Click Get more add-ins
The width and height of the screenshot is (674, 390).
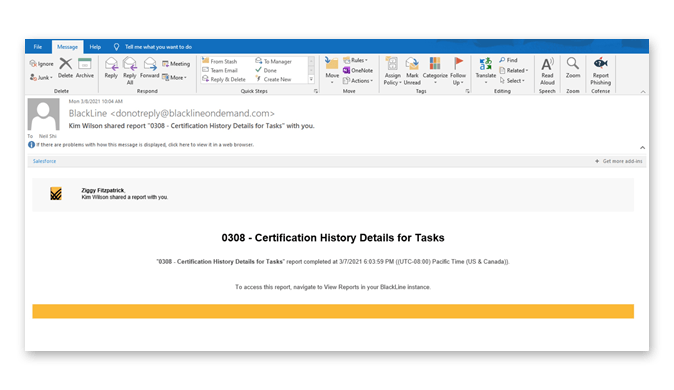pos(619,161)
